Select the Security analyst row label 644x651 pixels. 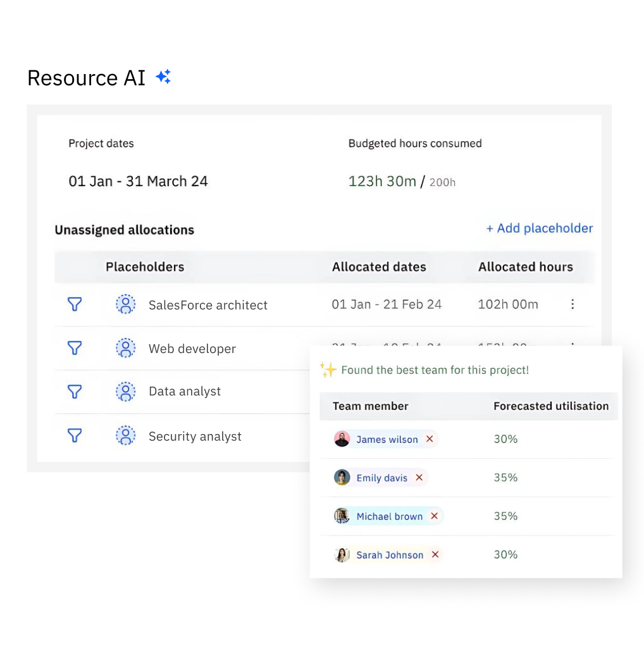coord(195,437)
